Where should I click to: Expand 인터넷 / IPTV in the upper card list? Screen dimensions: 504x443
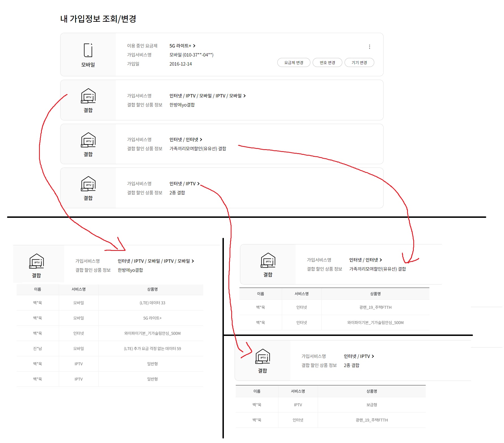(184, 184)
